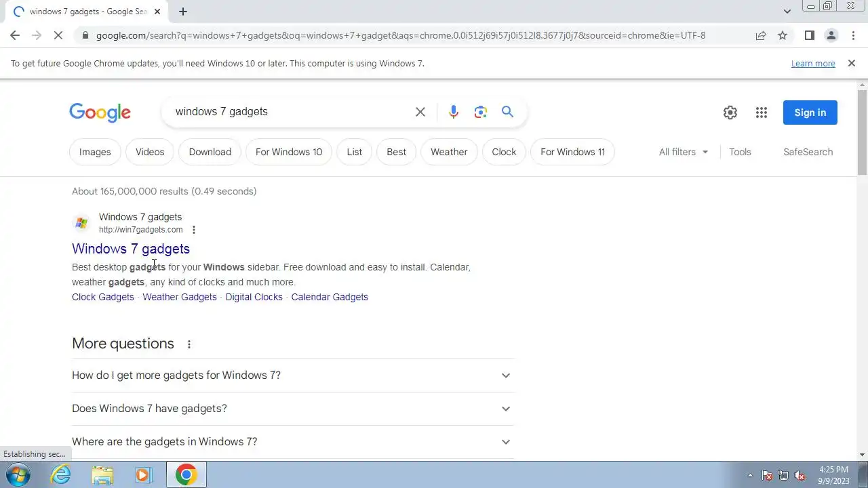This screenshot has height=488, width=868.
Task: Open Windows Media Player on taskbar
Action: click(142, 474)
